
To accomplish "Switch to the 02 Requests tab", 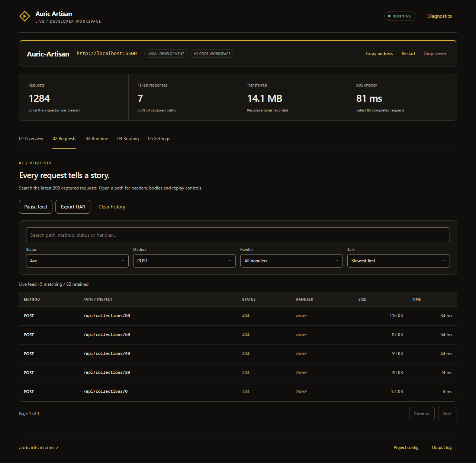I will coord(64,139).
